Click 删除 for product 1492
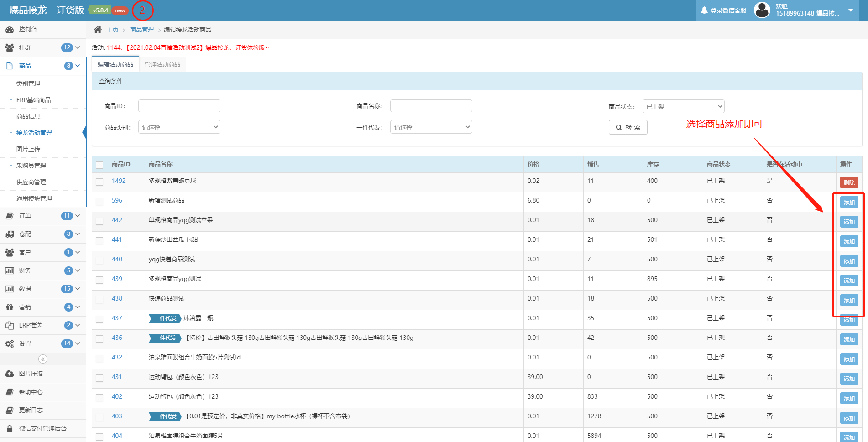 click(x=849, y=182)
